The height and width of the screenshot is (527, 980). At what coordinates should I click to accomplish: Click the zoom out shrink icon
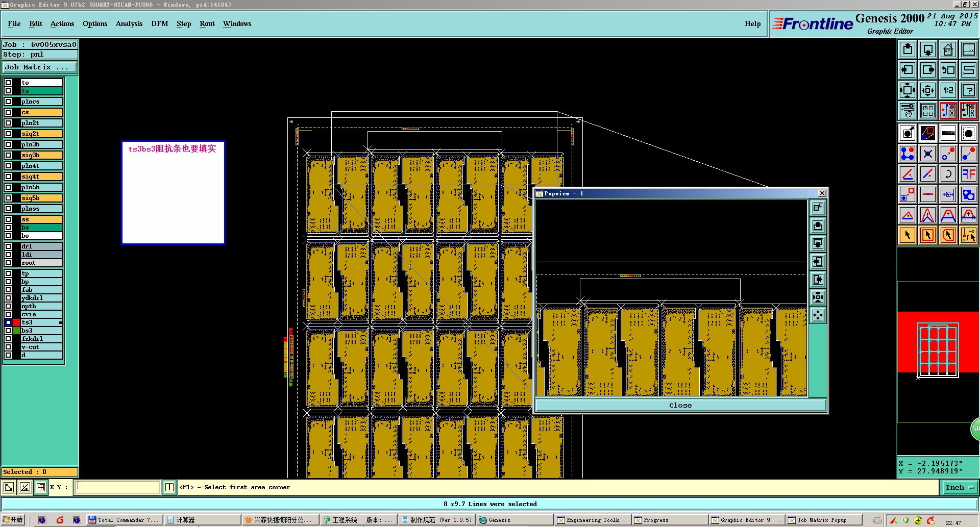tap(928, 90)
